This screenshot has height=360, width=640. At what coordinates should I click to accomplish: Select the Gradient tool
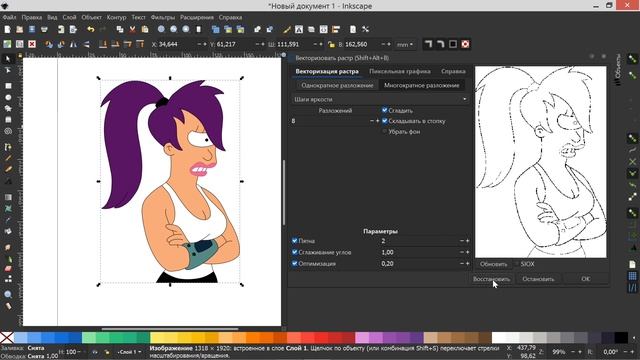(x=8, y=197)
